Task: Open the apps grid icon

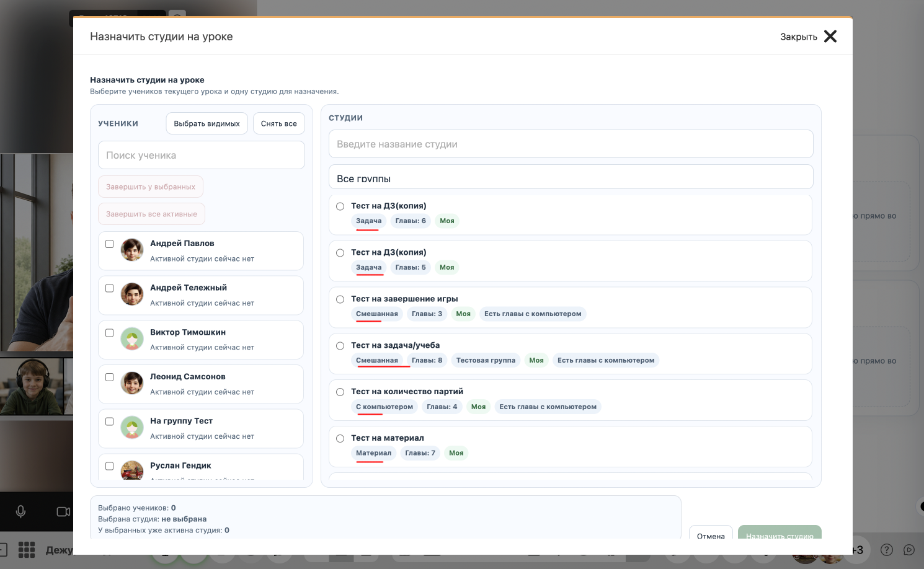Action: (x=27, y=549)
